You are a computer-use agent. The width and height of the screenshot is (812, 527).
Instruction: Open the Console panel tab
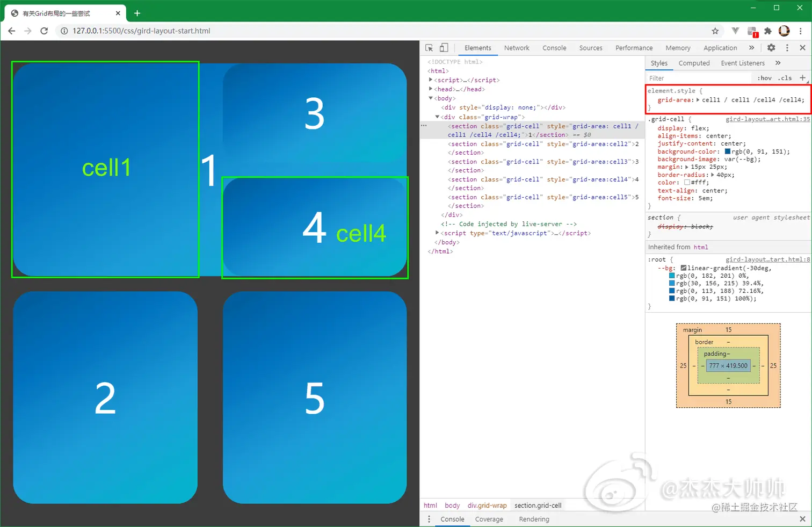[554, 48]
